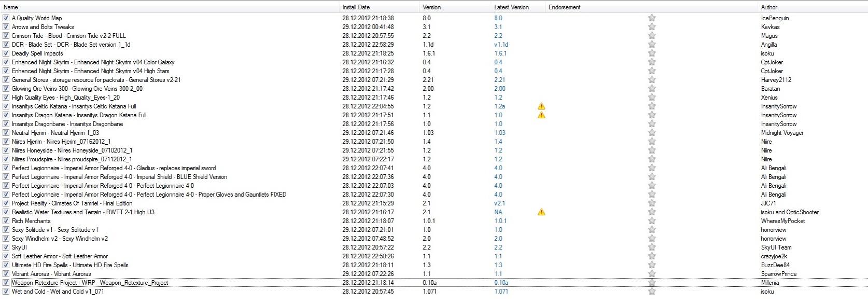Toggle the High Quality Eyes checkbox
Screen dimensions: 868x304
pyautogui.click(x=6, y=98)
